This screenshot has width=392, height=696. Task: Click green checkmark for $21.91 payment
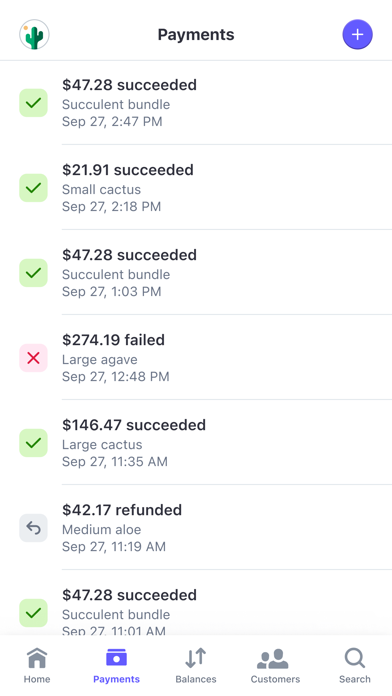tap(33, 188)
